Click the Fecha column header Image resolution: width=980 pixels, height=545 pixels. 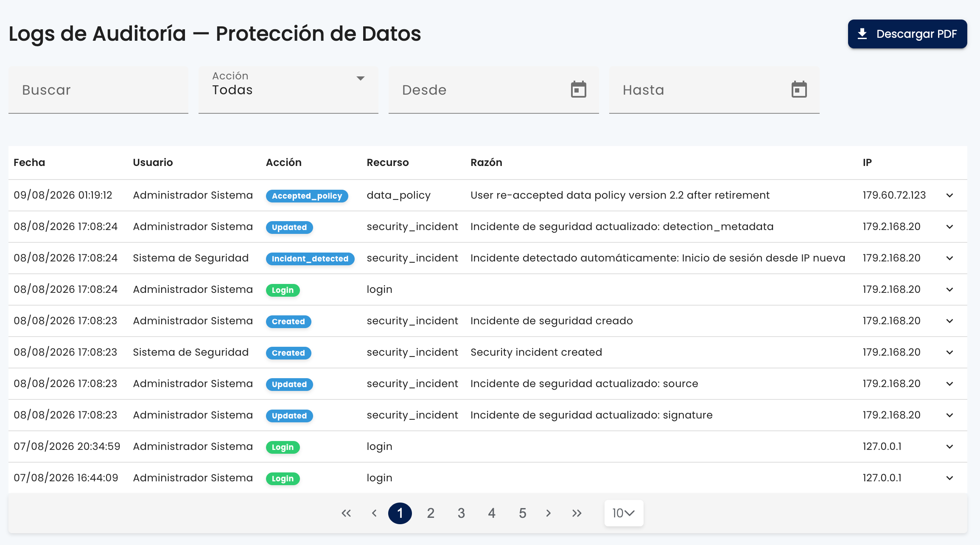pyautogui.click(x=29, y=163)
